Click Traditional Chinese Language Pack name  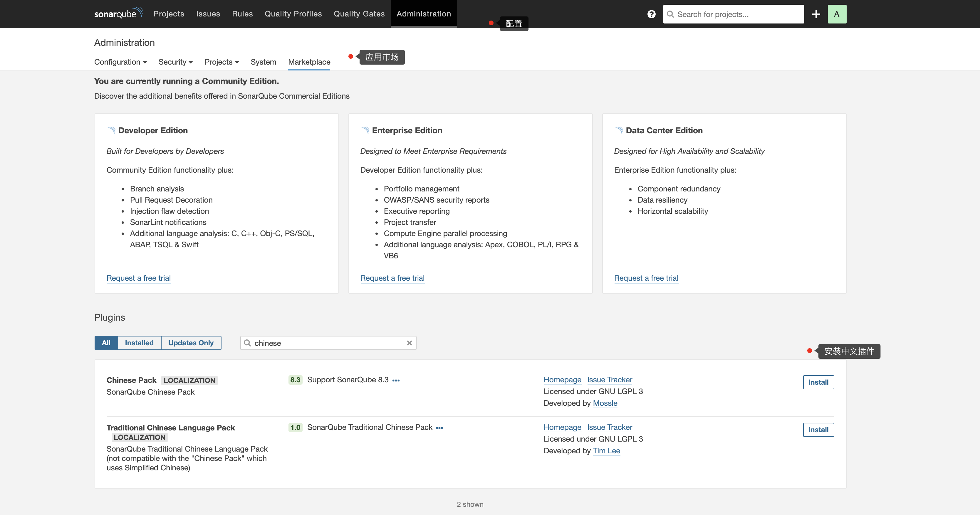point(170,428)
